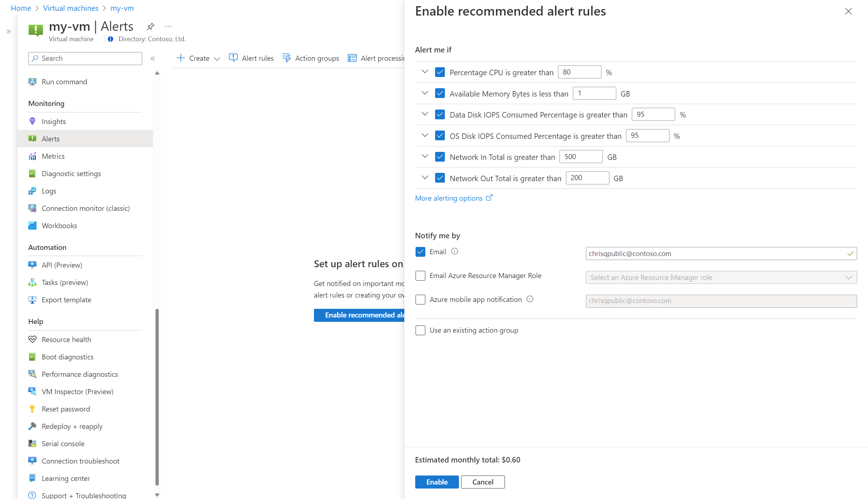The height and width of the screenshot is (499, 868).
Task: Click the email address input field
Action: tap(720, 253)
